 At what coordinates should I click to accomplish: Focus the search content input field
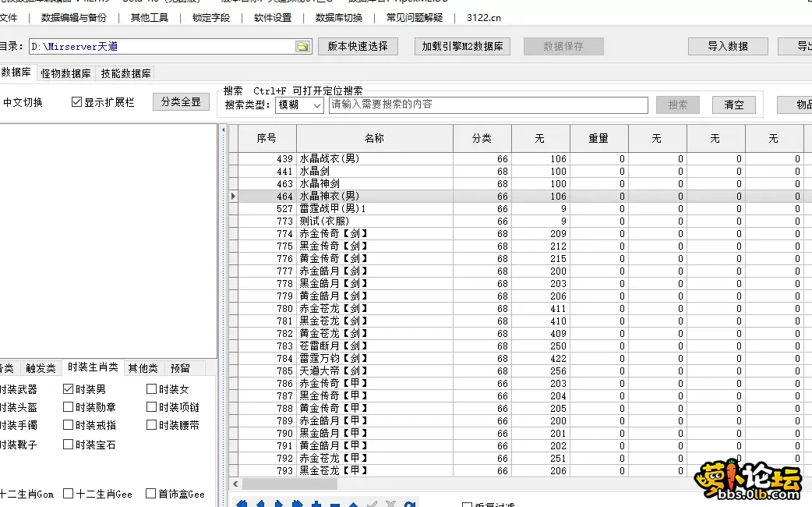[489, 105]
